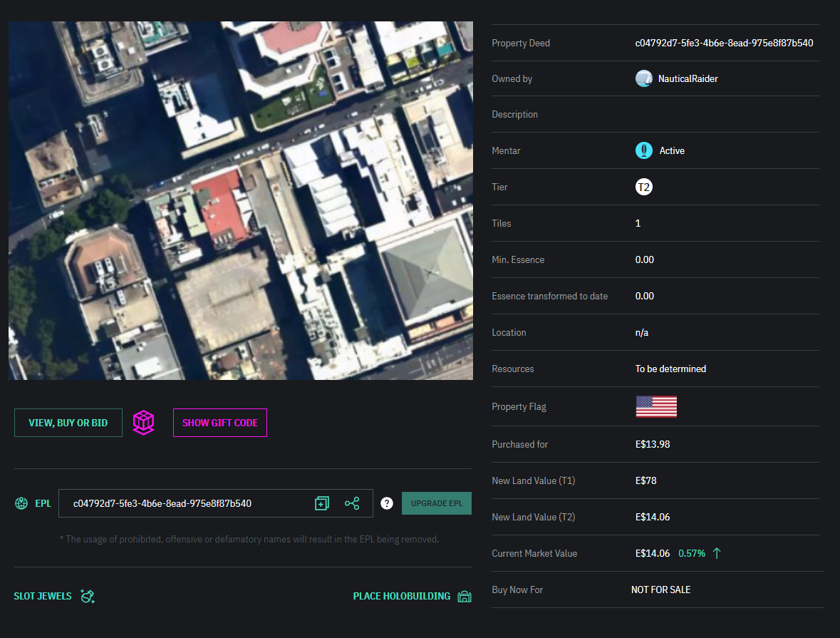The image size is (840, 638).
Task: Click the EPL globe icon
Action: (x=21, y=503)
